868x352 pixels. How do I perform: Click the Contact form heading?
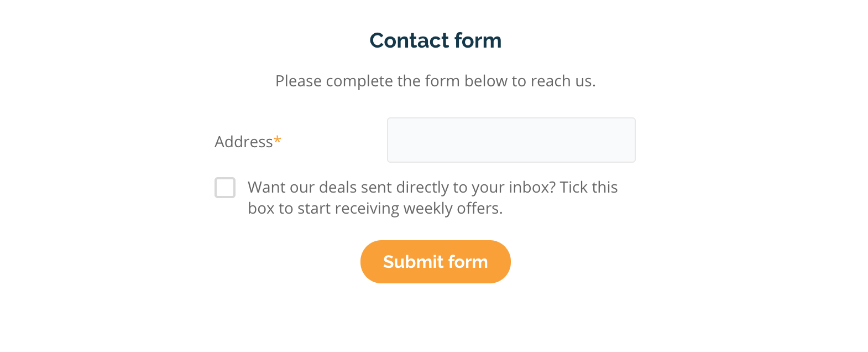tap(435, 40)
